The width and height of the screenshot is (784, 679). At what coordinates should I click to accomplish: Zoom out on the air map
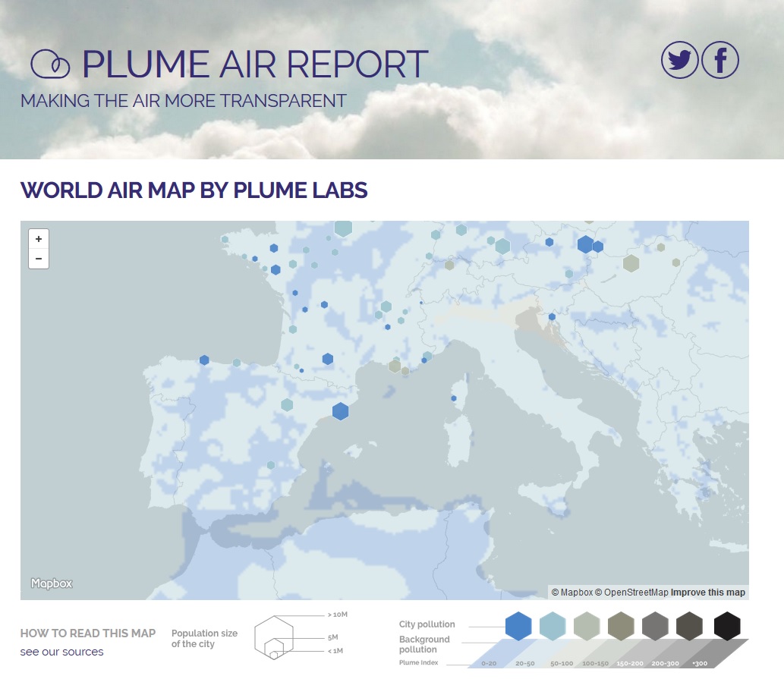click(39, 259)
